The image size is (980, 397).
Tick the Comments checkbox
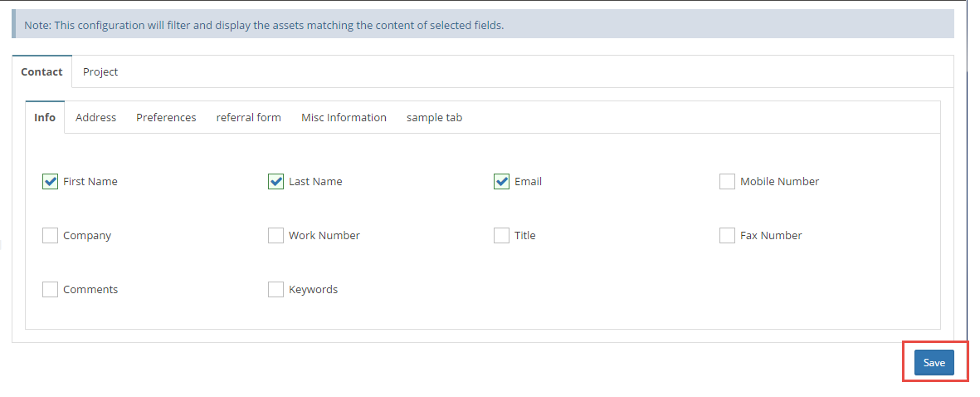[50, 290]
